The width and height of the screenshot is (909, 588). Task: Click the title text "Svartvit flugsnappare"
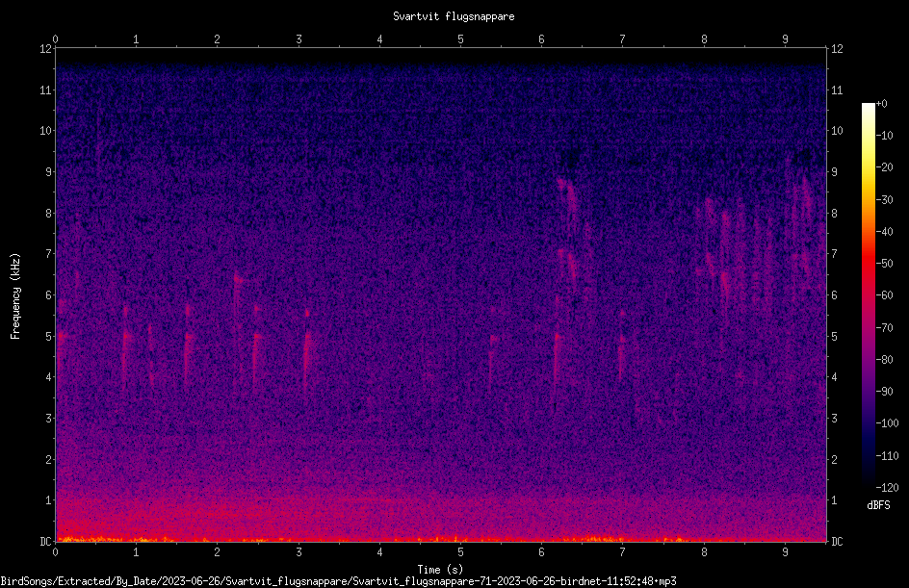pyautogui.click(x=454, y=16)
